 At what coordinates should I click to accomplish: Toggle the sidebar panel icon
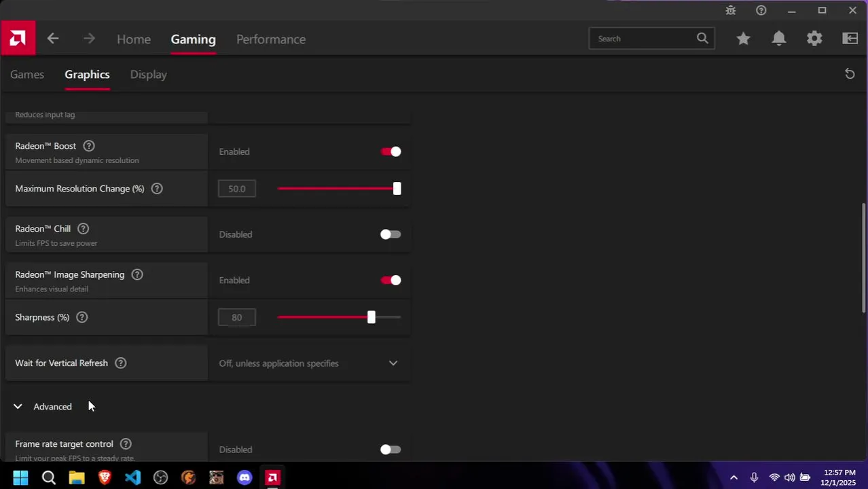click(850, 39)
